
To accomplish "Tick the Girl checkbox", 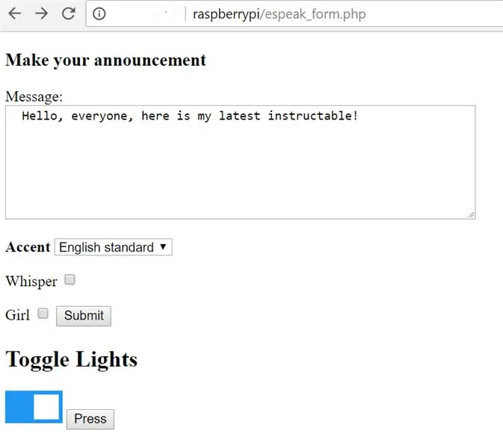I will (x=43, y=313).
